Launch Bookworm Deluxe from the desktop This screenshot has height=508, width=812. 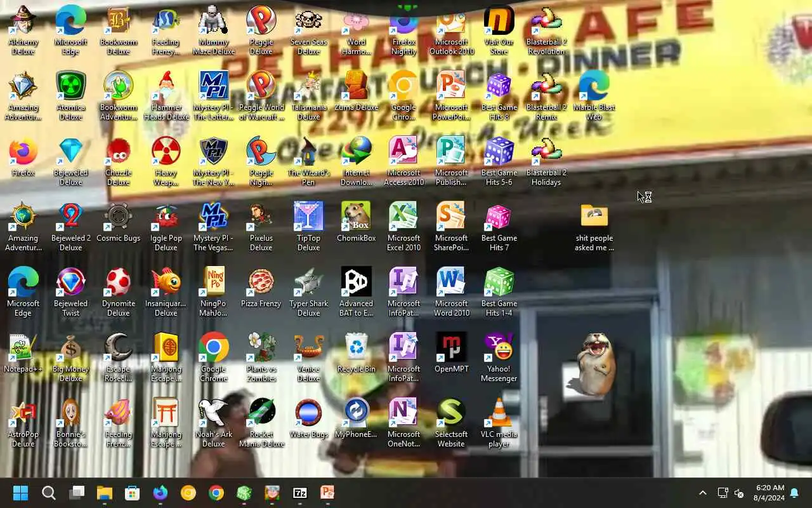[x=119, y=30]
